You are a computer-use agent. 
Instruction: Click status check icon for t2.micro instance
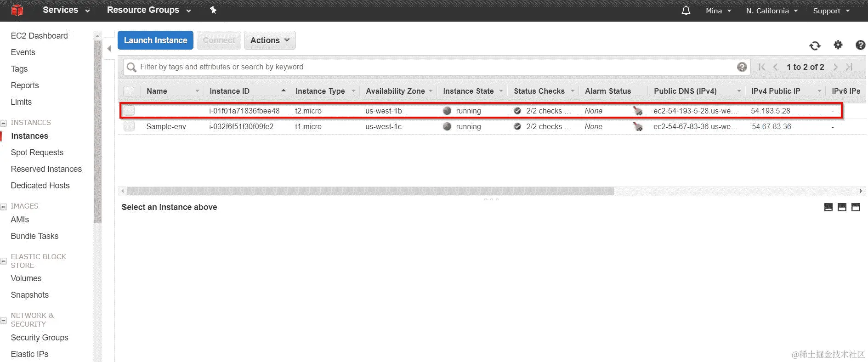click(x=517, y=111)
